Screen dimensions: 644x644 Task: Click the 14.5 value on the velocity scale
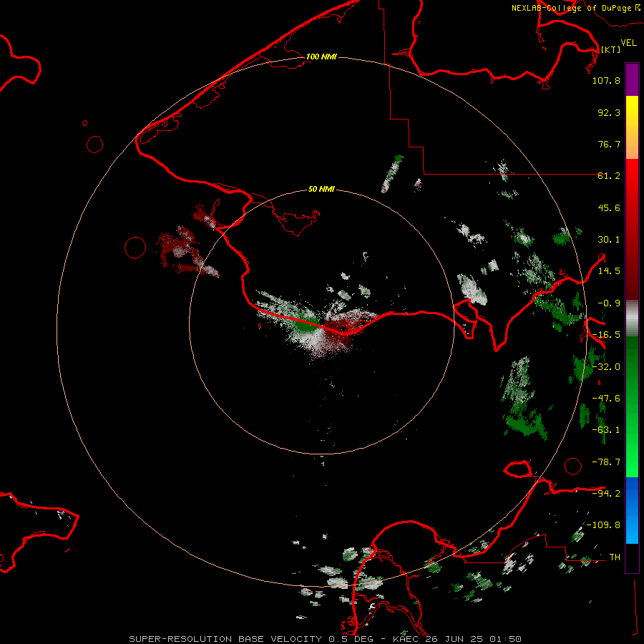[x=609, y=271]
